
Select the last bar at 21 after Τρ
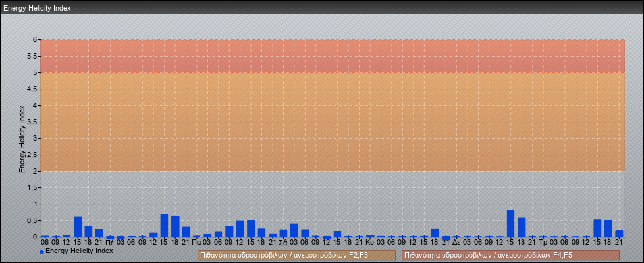619,233
